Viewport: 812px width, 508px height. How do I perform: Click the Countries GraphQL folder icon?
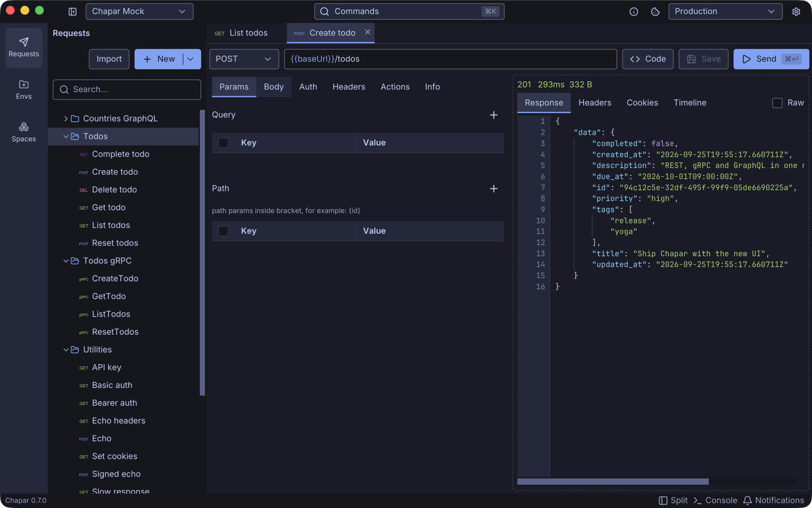[75, 118]
